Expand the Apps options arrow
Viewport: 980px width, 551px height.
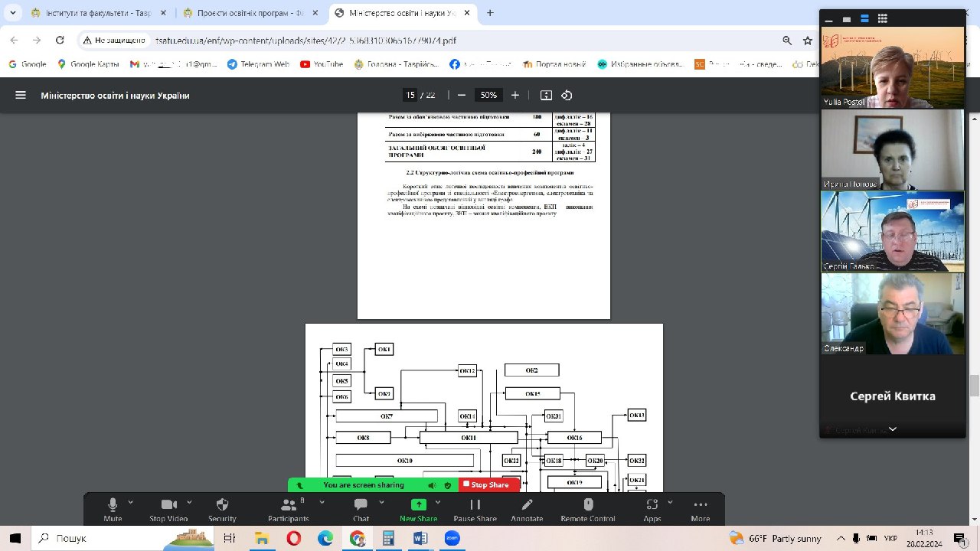670,503
